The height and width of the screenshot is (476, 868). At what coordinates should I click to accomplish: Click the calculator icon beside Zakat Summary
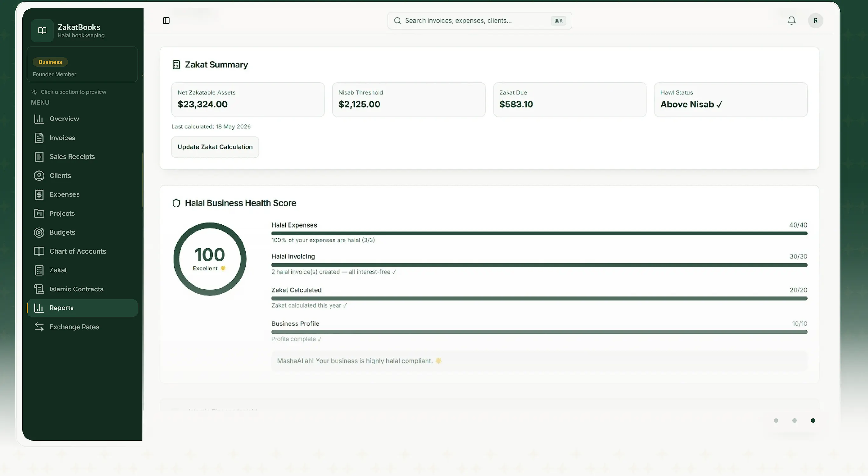[176, 65]
